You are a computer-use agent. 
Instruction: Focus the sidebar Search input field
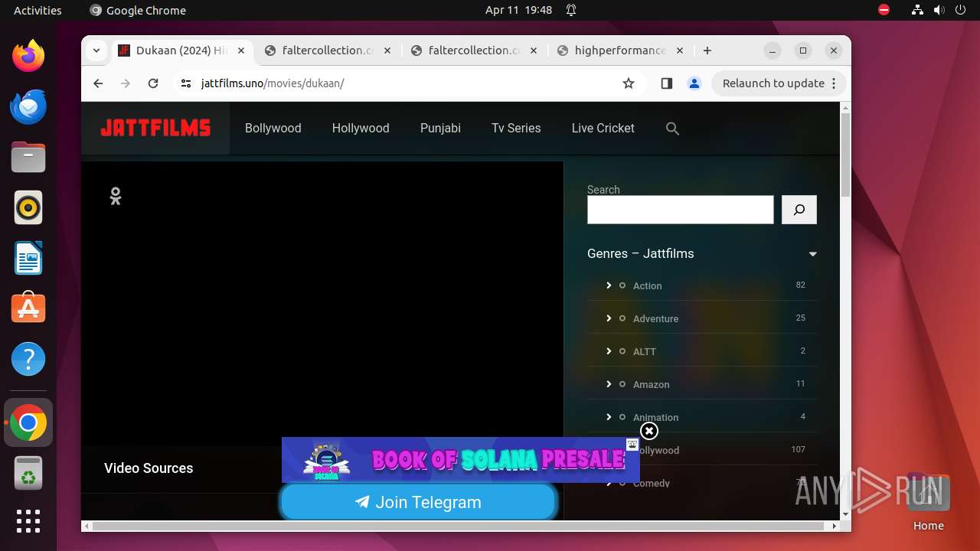pyautogui.click(x=680, y=210)
